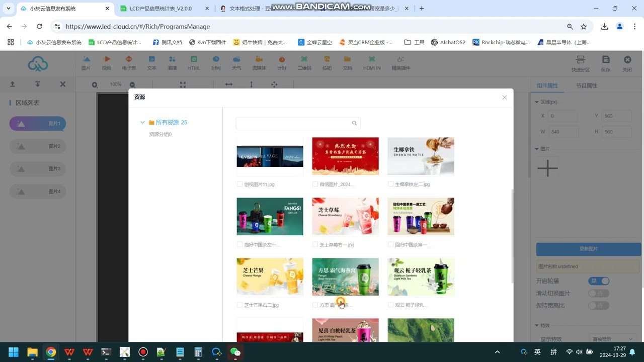Viewport: 644px width, 362px height.
Task: Add an HTML component
Action: pos(194,63)
